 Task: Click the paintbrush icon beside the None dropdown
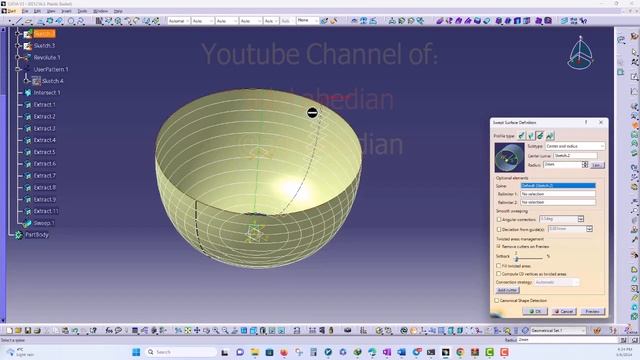[324, 21]
